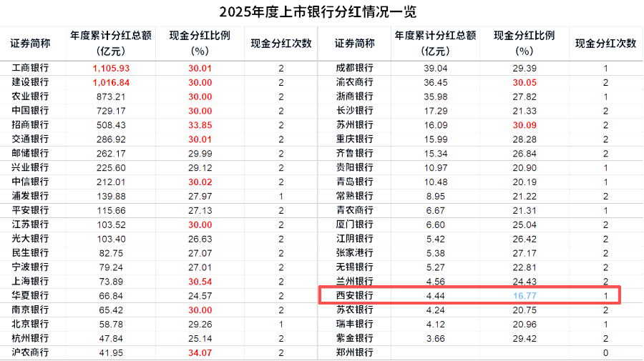The height and width of the screenshot is (361, 644).
Task: Click the dividend total 286.92
Action: tap(111, 139)
